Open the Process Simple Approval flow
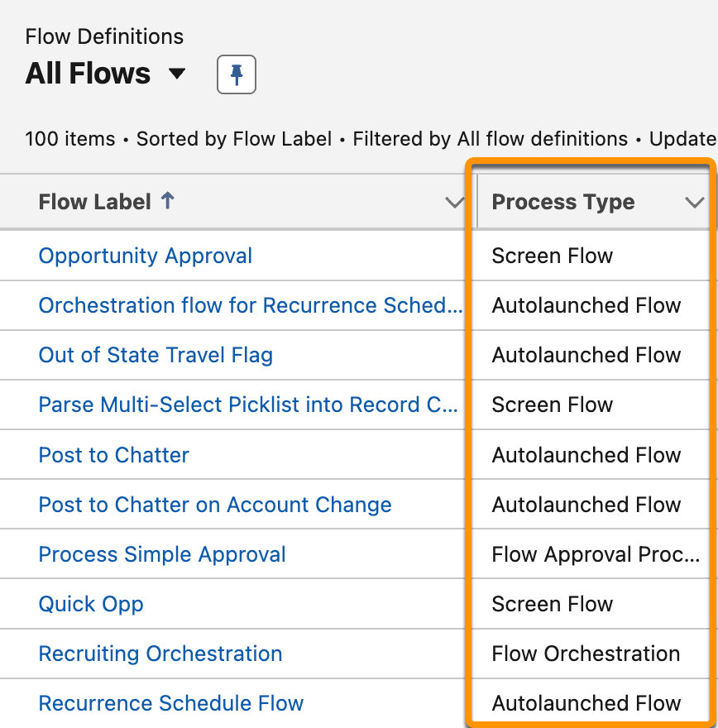This screenshot has width=718, height=728. point(162,554)
